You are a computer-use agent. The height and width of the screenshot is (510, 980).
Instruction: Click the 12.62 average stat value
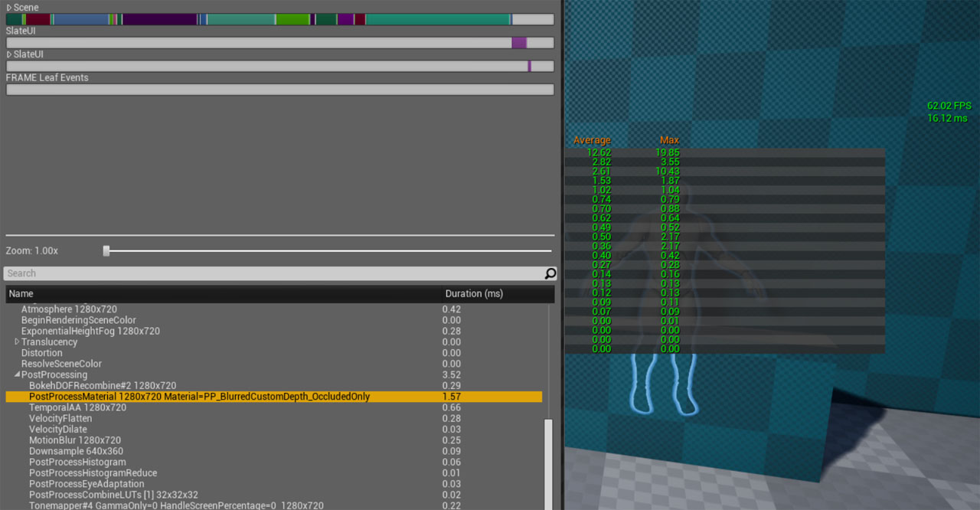(599, 152)
